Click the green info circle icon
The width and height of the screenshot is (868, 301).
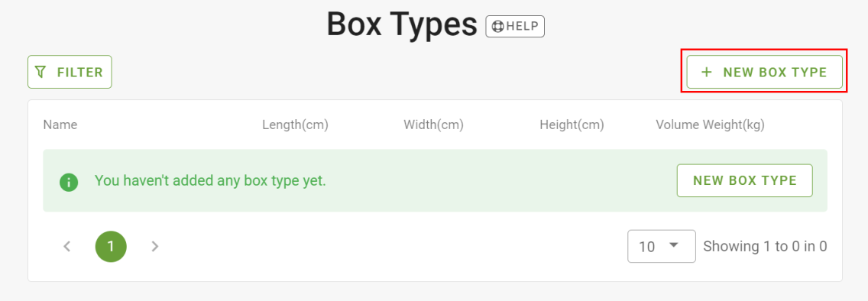point(69,181)
